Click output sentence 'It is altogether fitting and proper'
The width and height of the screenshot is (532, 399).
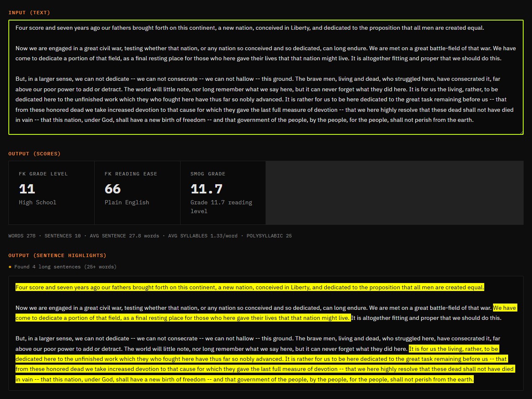(426, 318)
